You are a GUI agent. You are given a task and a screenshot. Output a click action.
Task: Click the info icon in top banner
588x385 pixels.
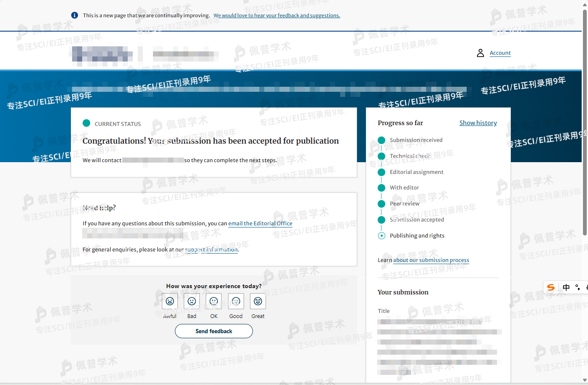[x=75, y=15]
